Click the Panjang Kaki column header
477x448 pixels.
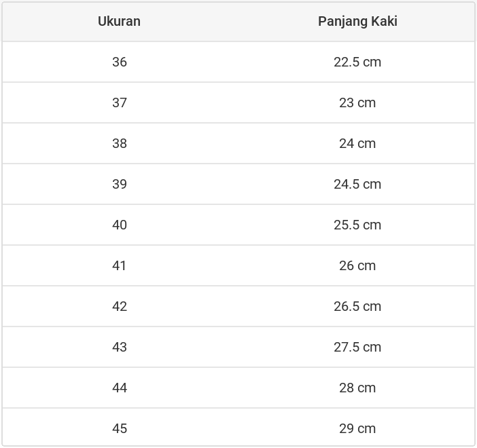357,21
